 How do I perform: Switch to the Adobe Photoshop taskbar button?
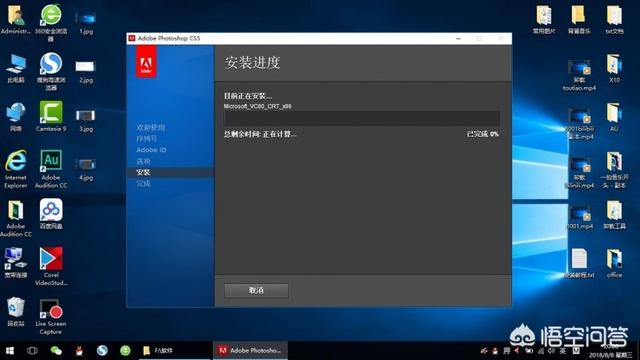[250, 351]
